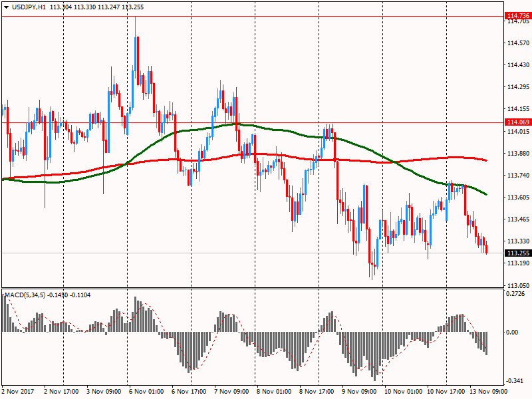
Task: Select the 113.740 price axis value
Action: pos(519,176)
